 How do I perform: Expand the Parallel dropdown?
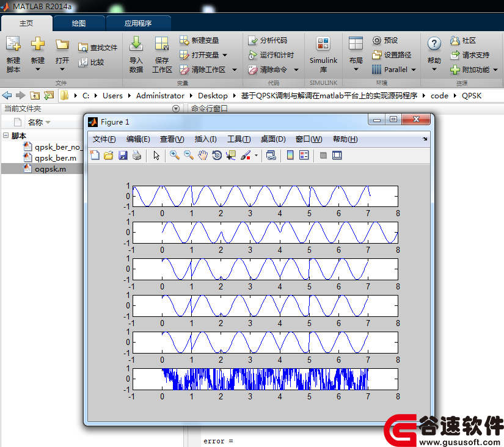coord(414,70)
